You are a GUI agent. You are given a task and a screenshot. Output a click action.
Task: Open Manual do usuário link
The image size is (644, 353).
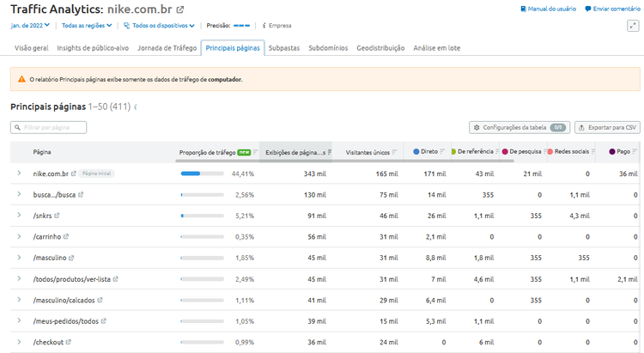point(549,9)
